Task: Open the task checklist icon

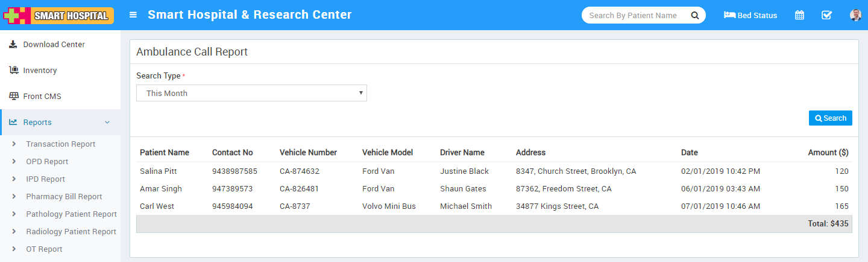Action: (826, 15)
